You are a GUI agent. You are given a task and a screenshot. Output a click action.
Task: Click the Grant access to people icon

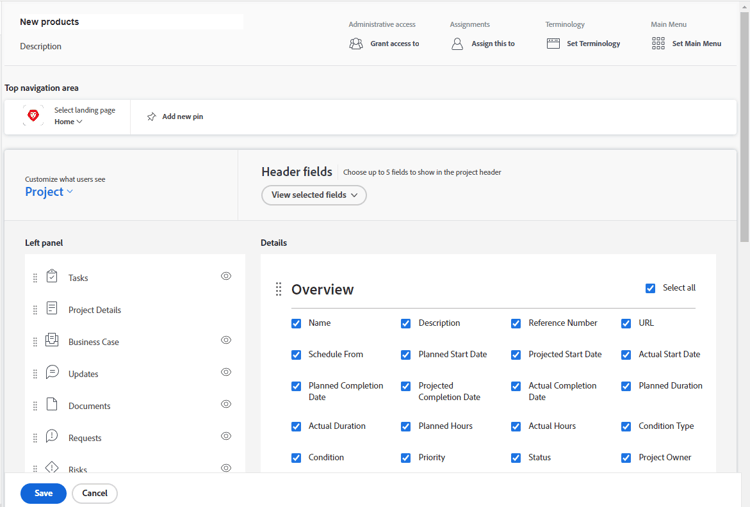coord(356,44)
